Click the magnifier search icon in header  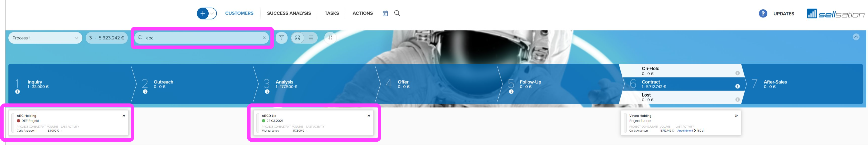point(397,13)
